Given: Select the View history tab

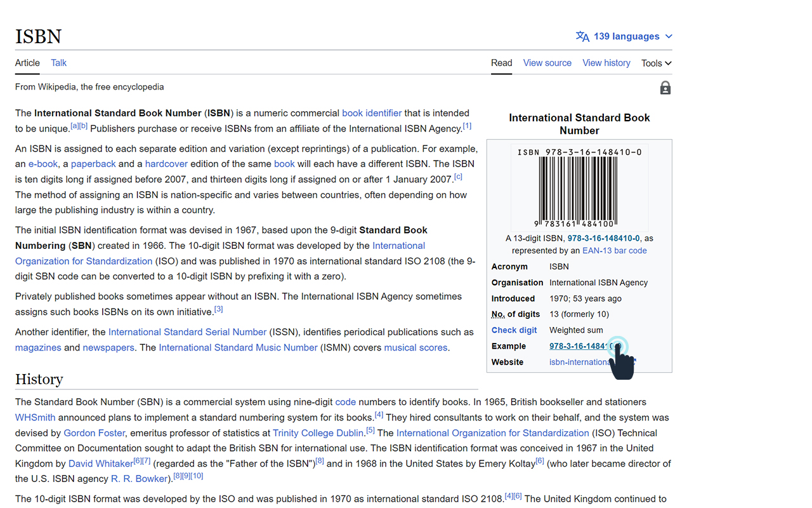Looking at the screenshot, I should [x=606, y=63].
